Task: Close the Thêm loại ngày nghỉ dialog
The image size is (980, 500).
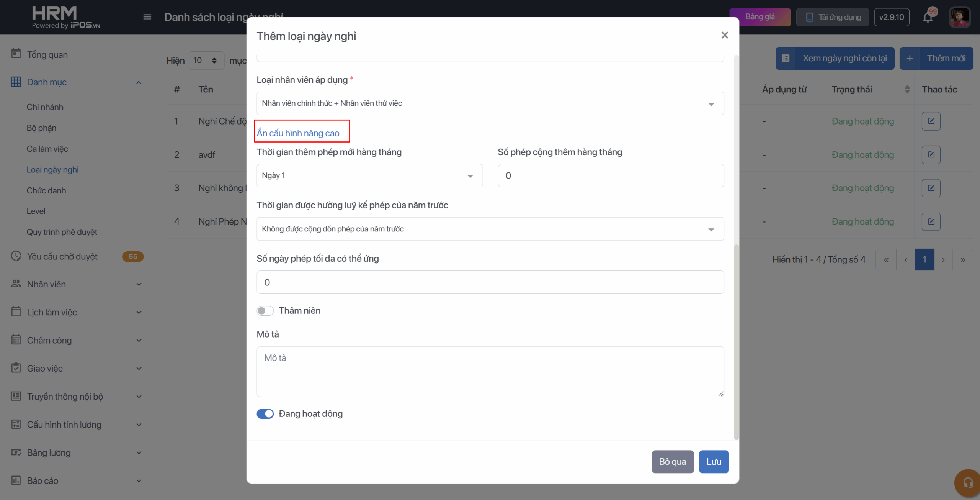Action: click(724, 35)
